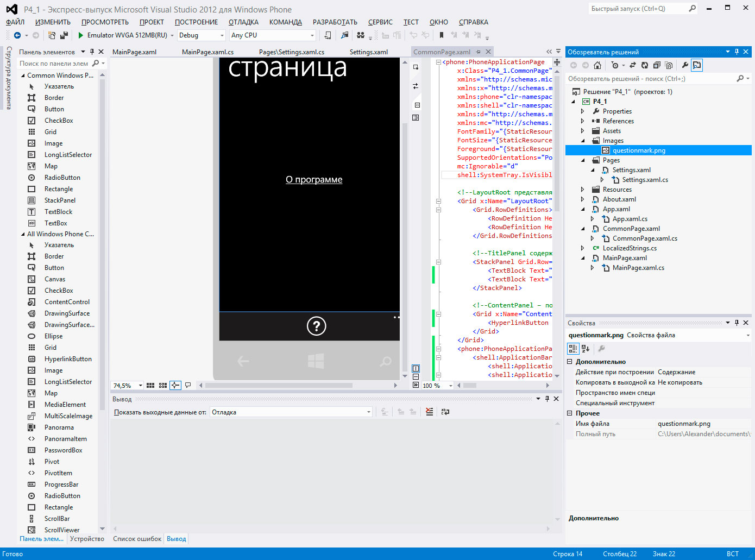Open the ПОСТРОЕНИЕ menu
Viewport: 755px width, 560px height.
[196, 22]
